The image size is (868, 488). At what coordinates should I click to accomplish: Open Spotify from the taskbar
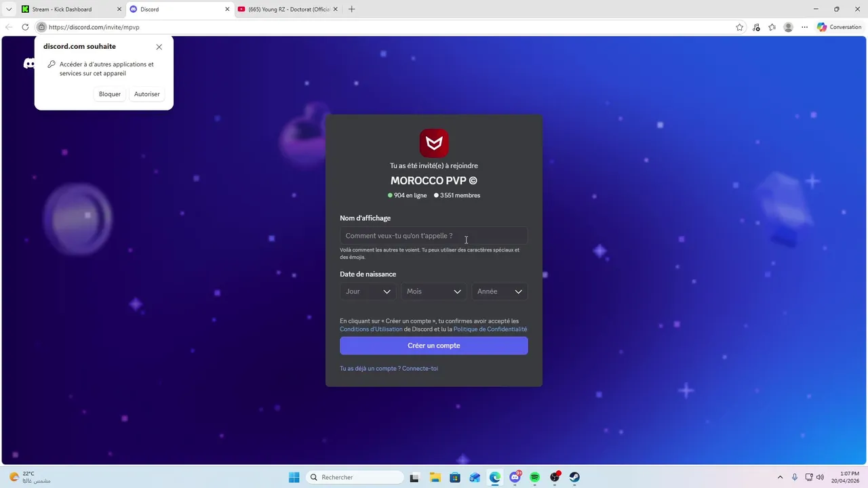pos(535,477)
